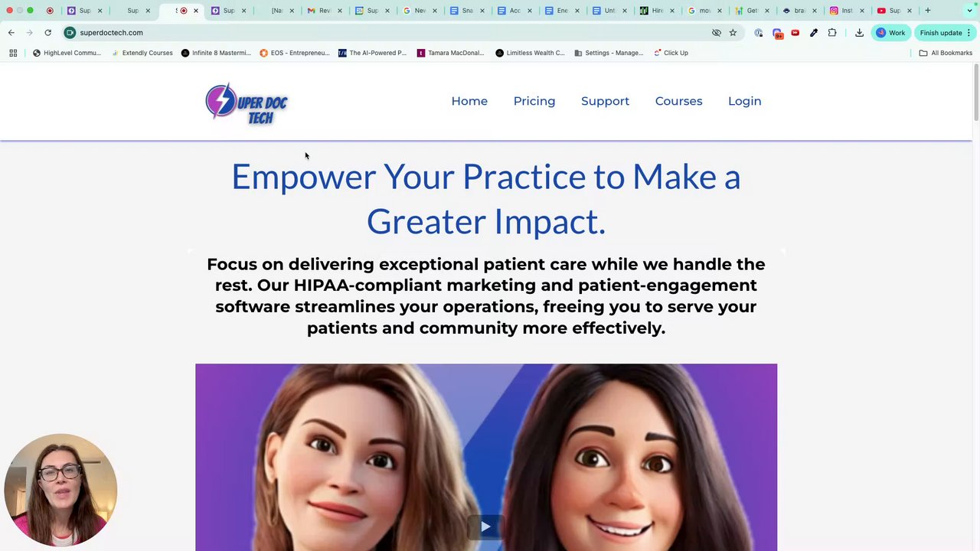The width and height of the screenshot is (980, 551).
Task: Open the Work profile menu
Action: pos(891,33)
